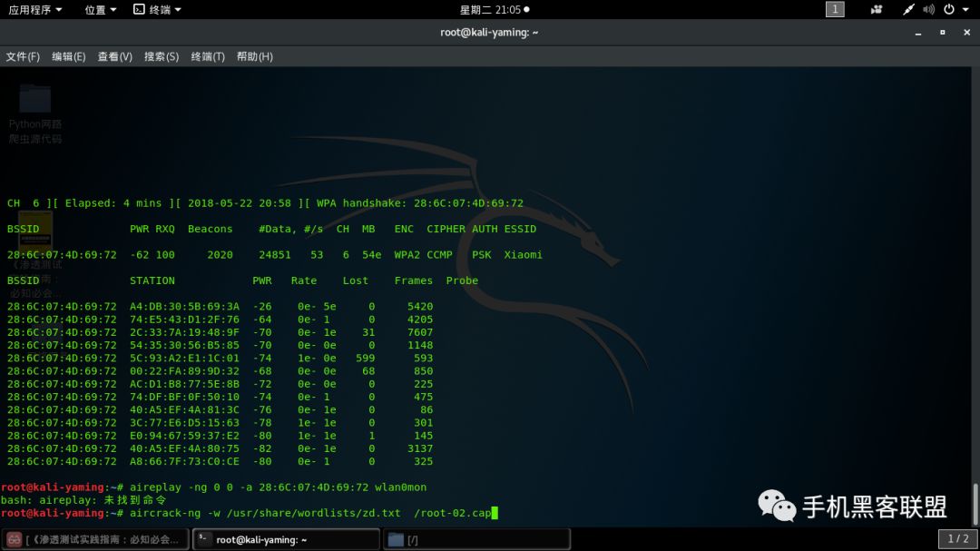The width and height of the screenshot is (980, 551).
Task: Maximize the terminal window
Action: coord(943,33)
